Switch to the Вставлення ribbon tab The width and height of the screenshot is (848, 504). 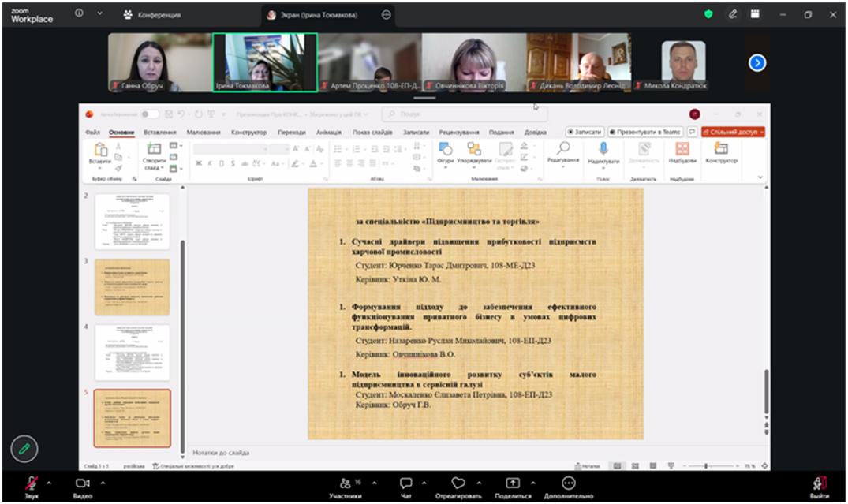coord(160,133)
